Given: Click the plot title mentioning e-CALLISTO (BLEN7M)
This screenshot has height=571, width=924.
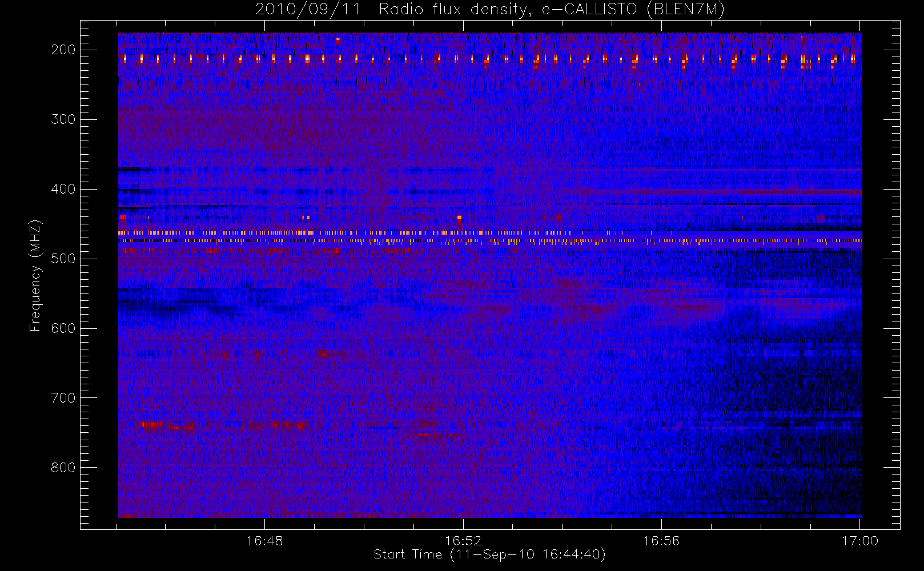Looking at the screenshot, I should [x=489, y=10].
